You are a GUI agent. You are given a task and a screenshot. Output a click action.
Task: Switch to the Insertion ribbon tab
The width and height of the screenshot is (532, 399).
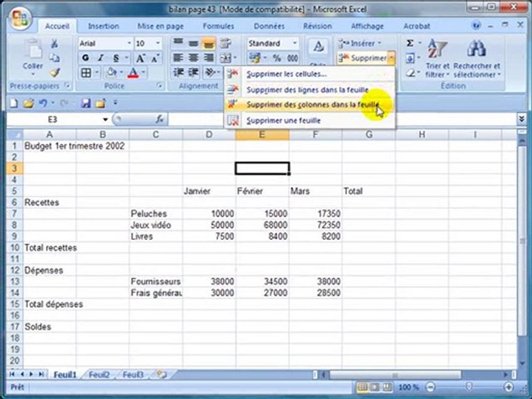pyautogui.click(x=104, y=26)
